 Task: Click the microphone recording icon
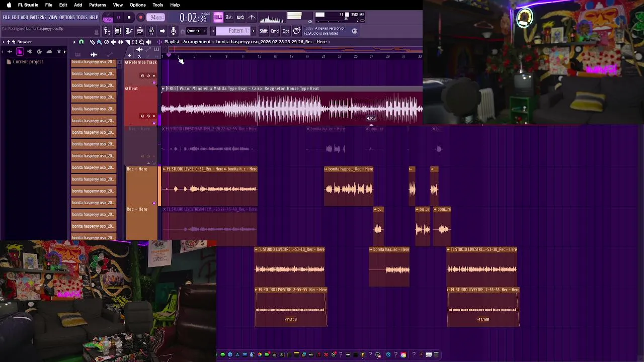tap(173, 31)
